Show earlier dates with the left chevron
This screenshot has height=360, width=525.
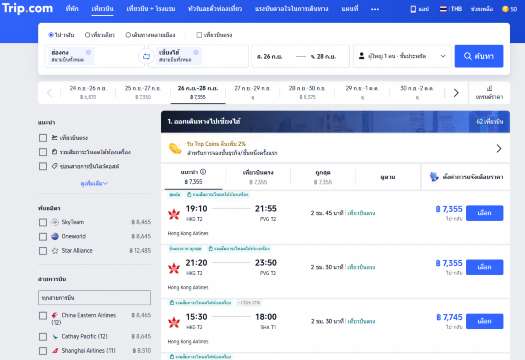click(50, 93)
